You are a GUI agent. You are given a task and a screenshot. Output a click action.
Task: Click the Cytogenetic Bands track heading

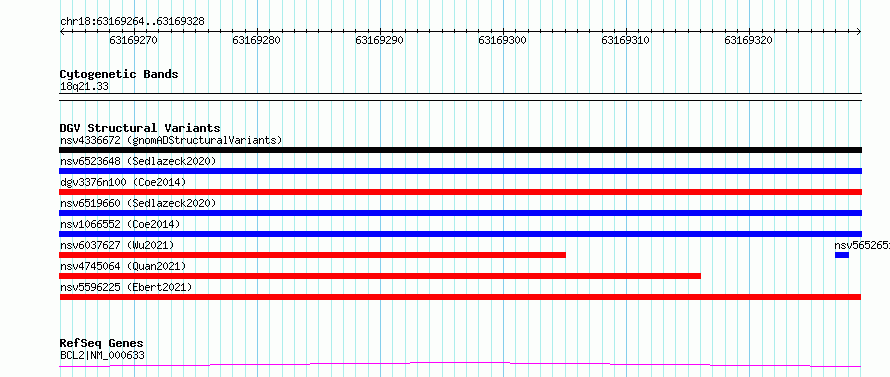point(119,74)
